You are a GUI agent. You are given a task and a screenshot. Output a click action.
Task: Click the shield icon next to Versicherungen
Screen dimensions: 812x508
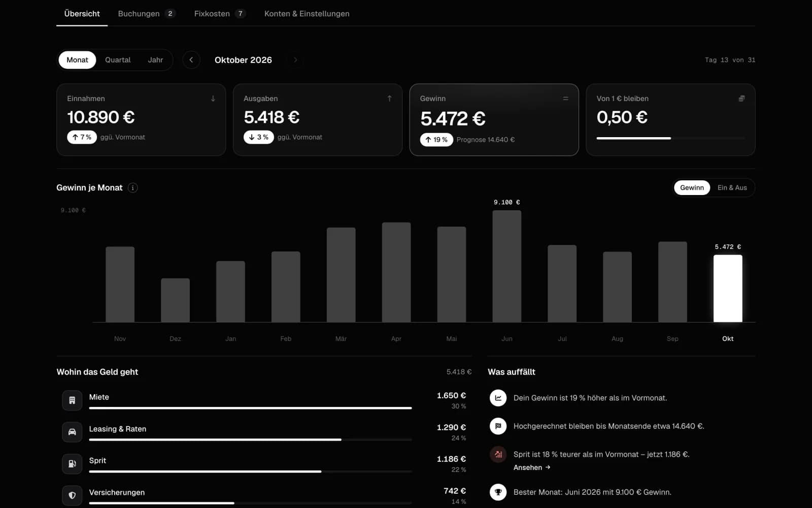click(x=72, y=496)
